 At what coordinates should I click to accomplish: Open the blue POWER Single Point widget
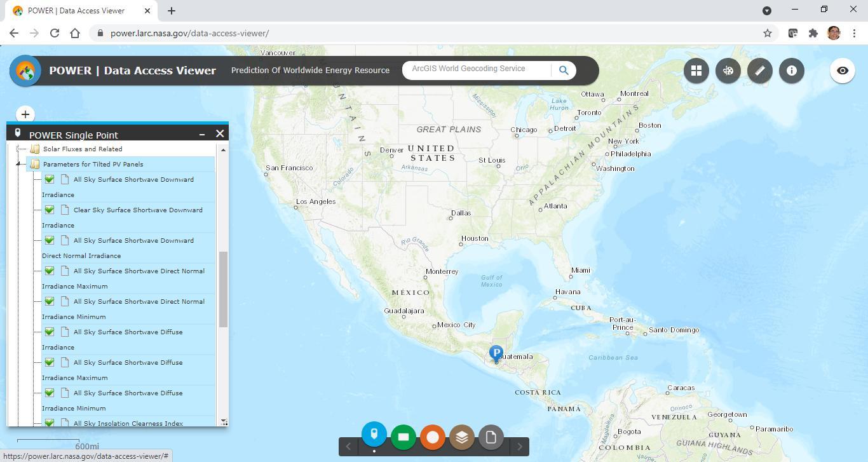pos(374,435)
